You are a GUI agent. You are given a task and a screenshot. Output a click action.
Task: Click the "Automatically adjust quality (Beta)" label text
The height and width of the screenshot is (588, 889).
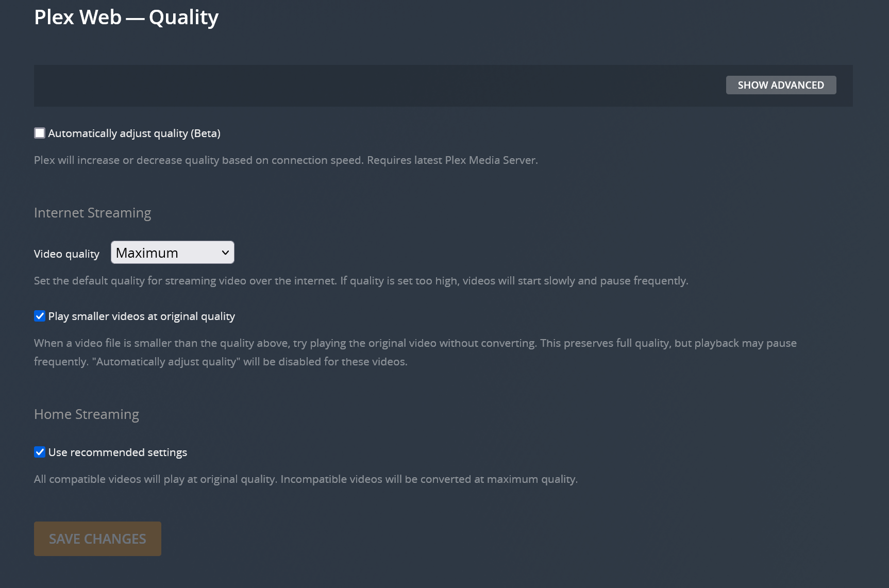[134, 133]
